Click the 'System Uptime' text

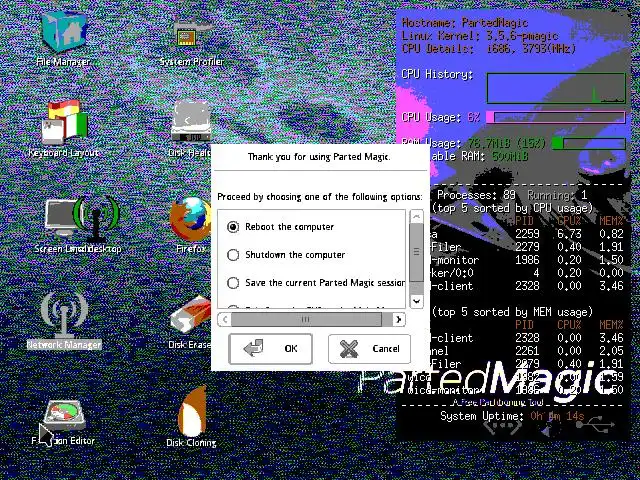tap(482, 416)
